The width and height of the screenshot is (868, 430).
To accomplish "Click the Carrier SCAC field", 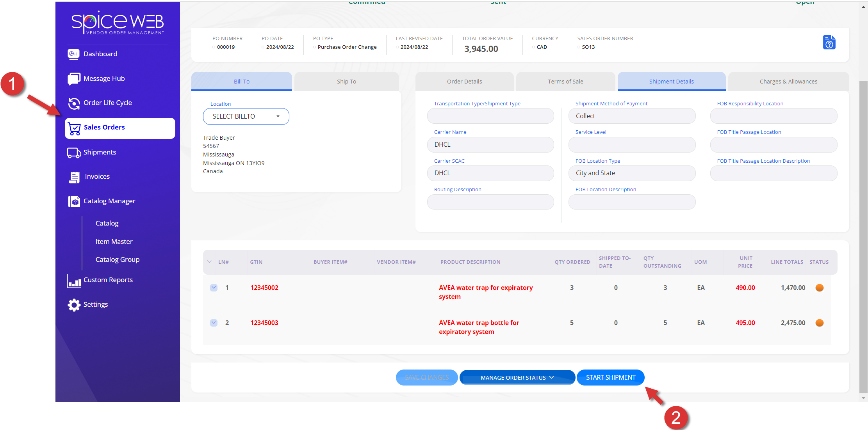I will [x=490, y=173].
